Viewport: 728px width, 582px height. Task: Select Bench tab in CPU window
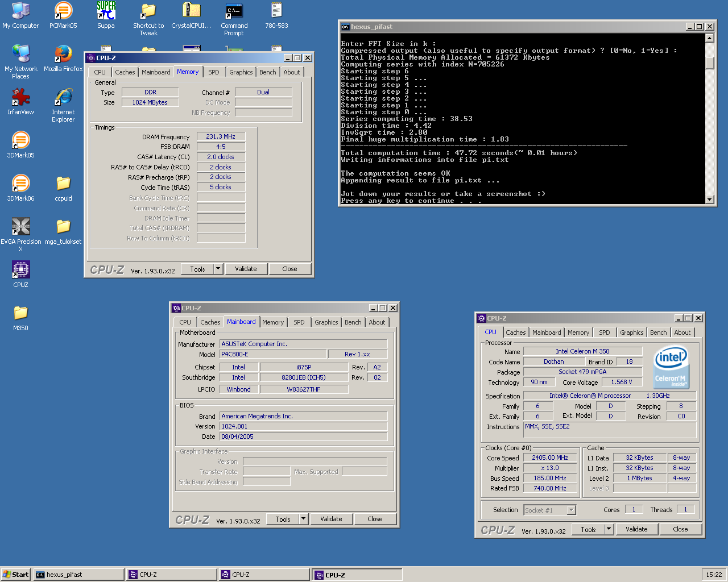659,332
